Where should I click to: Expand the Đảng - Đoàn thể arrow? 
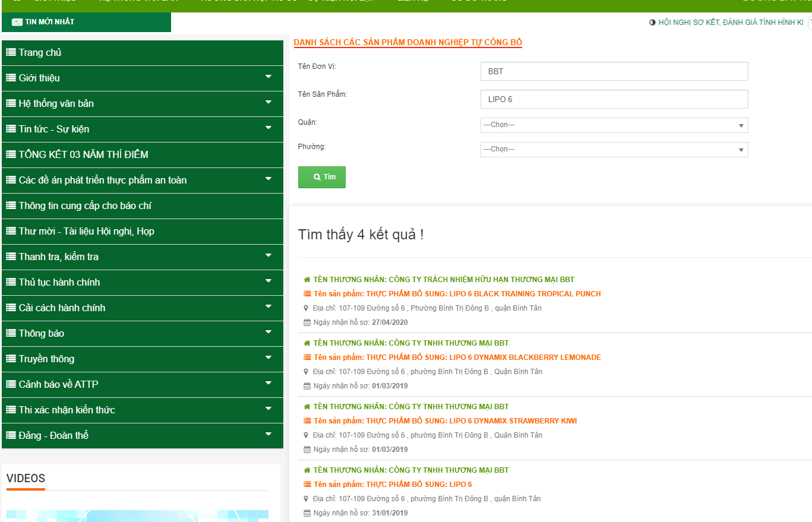(268, 434)
